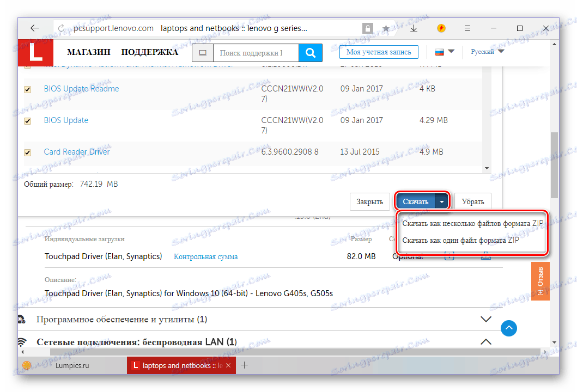
Task: Choose Скачать как несколько файлов формата ZIP
Action: coord(472,223)
